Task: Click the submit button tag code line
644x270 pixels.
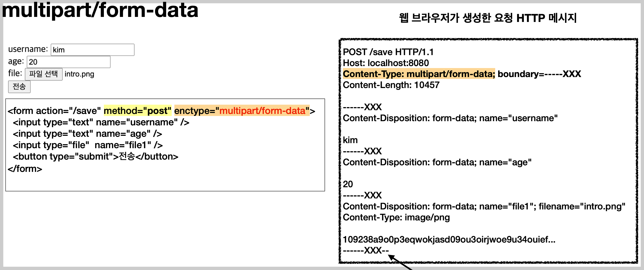Action: click(x=96, y=156)
